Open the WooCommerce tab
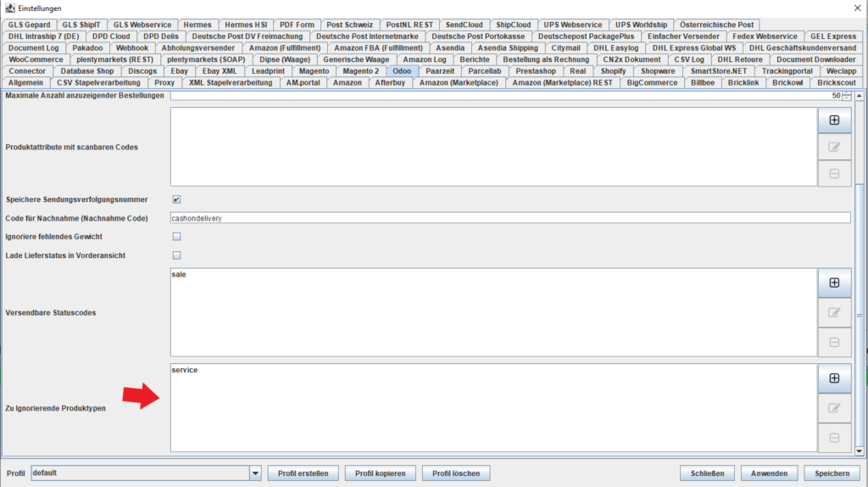868x487 pixels. (36, 59)
